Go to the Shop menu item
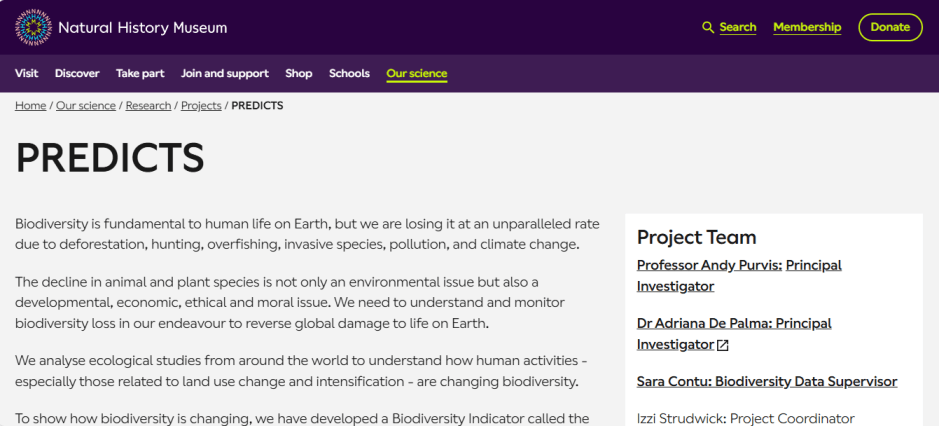939x426 pixels. coord(299,73)
